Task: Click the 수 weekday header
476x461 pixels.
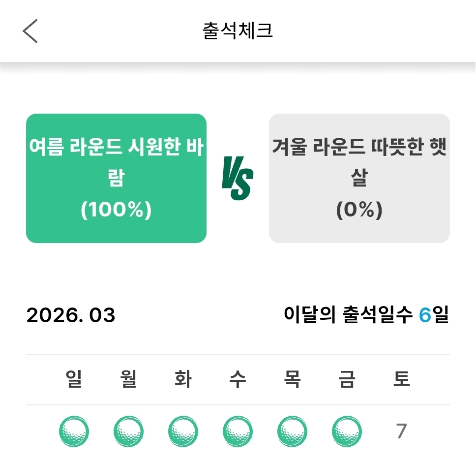Action: [238, 379]
